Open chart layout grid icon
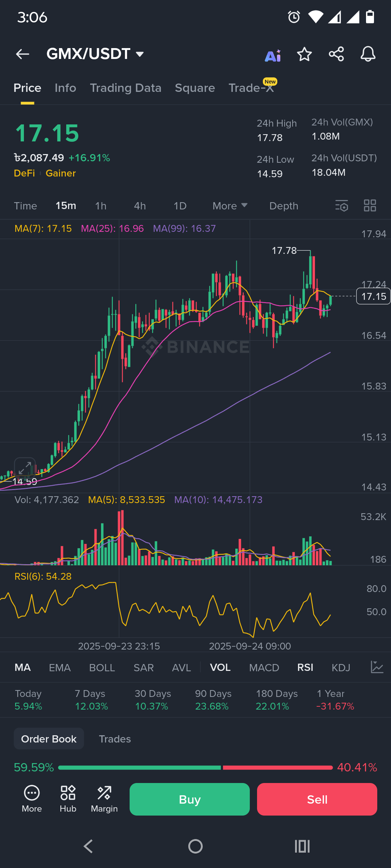Image resolution: width=391 pixels, height=868 pixels. tap(370, 206)
